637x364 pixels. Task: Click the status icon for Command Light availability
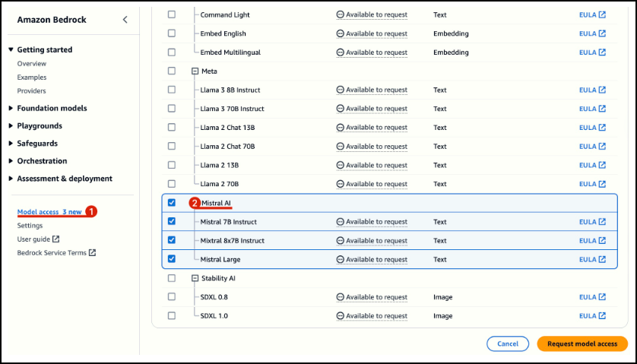coord(341,14)
